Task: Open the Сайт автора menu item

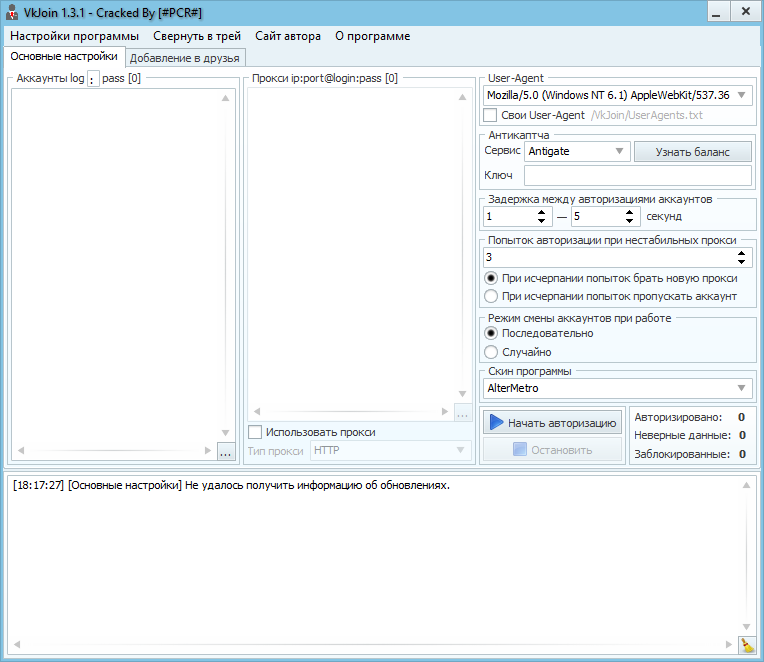Action: coord(288,36)
